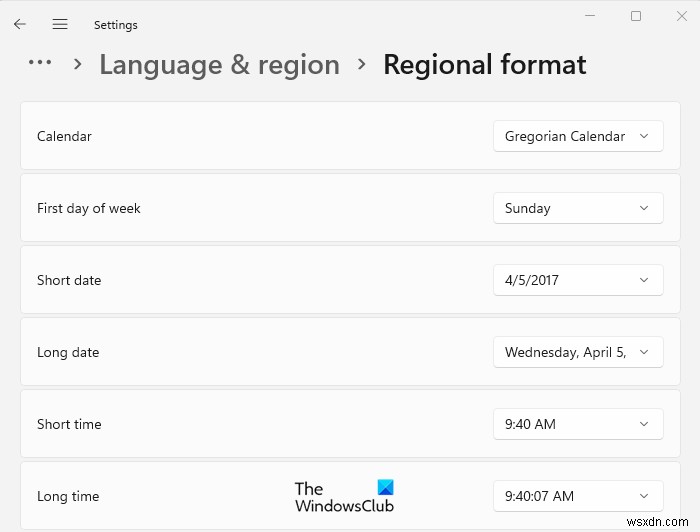Click the Short date setting row

pyautogui.click(x=250, y=280)
